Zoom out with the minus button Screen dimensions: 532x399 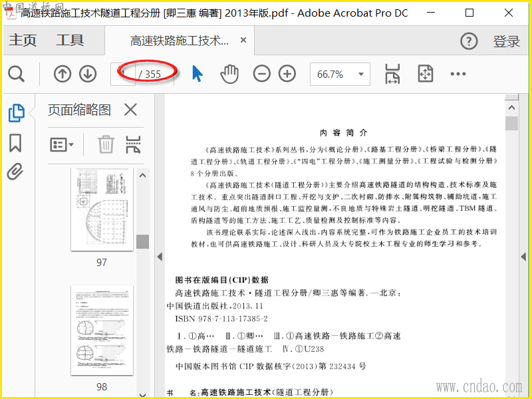[x=261, y=74]
